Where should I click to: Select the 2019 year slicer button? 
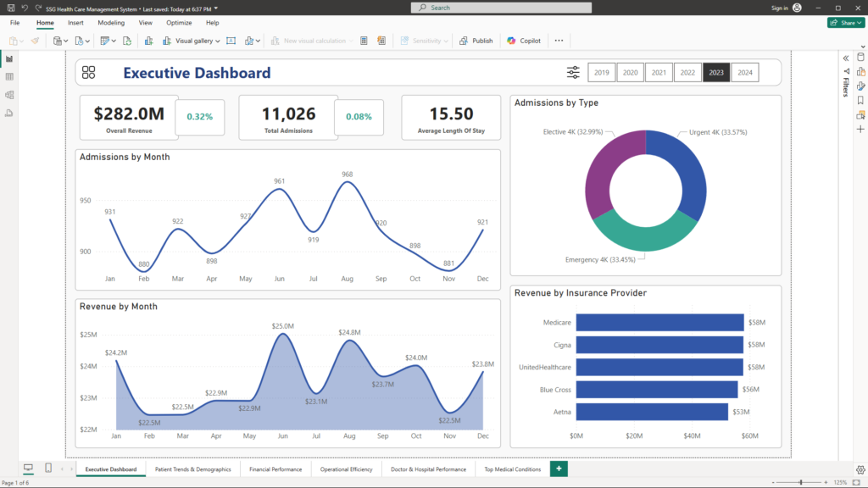click(602, 73)
